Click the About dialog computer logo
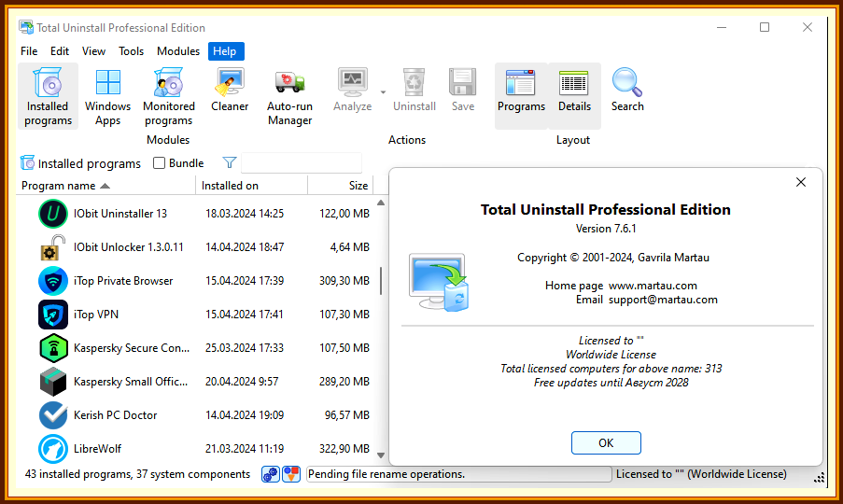Screen dimensions: 843x504 [x=439, y=282]
